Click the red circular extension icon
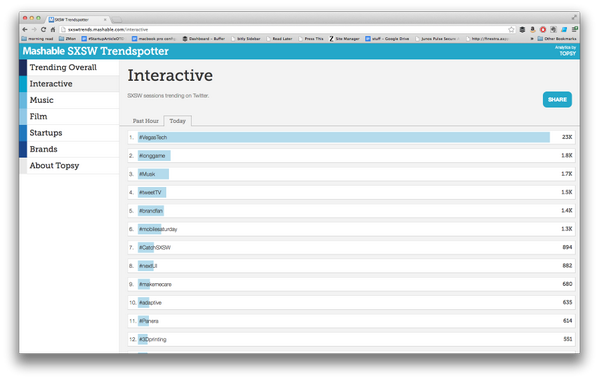This screenshot has width=599, height=380. 543,29
